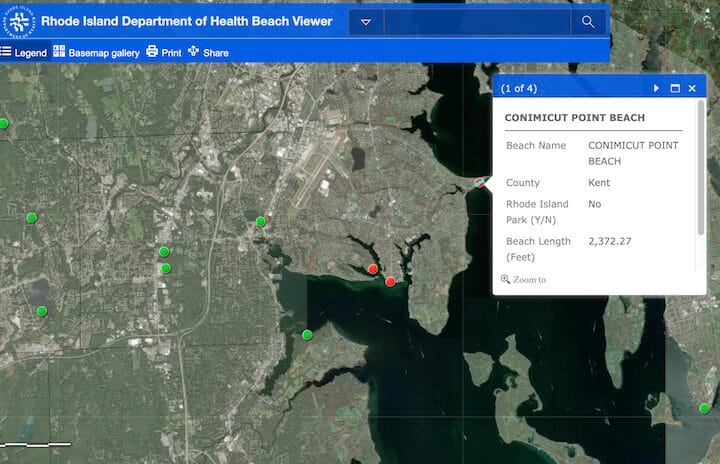Click the green marker near the airport
Viewport: 720px width, 464px height.
[261, 222]
